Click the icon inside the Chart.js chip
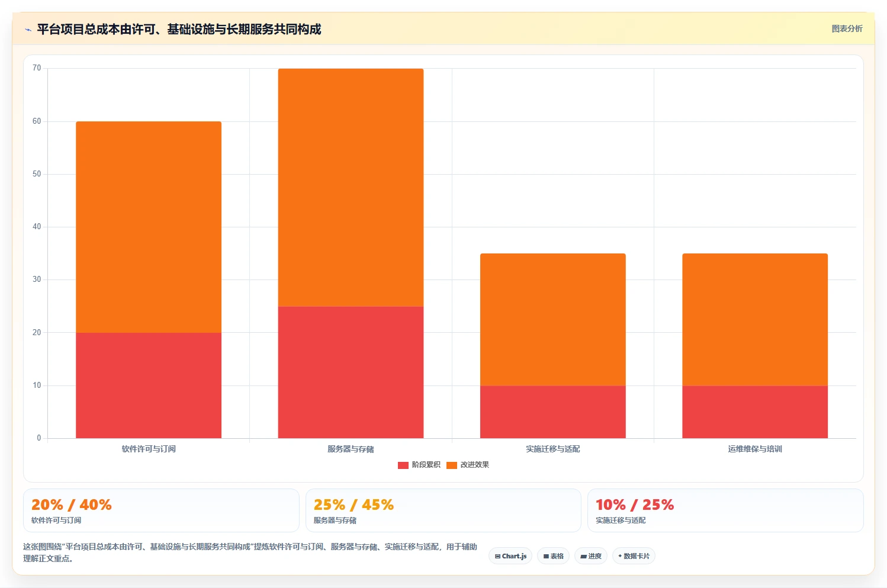887x588 pixels. pyautogui.click(x=497, y=556)
